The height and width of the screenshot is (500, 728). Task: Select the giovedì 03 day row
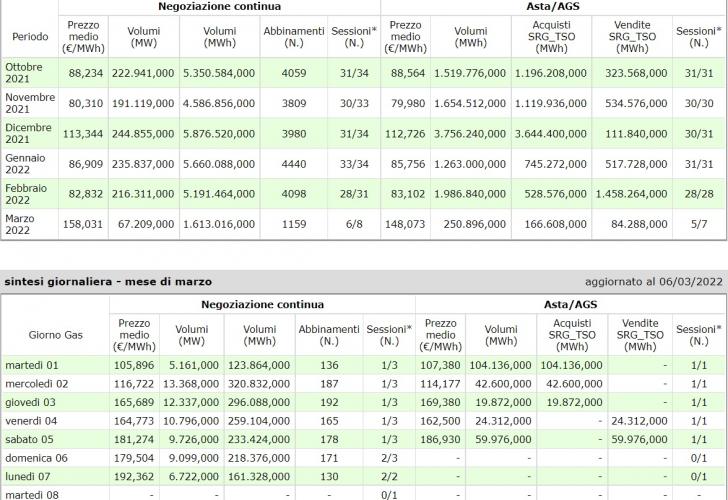[x=32, y=401]
